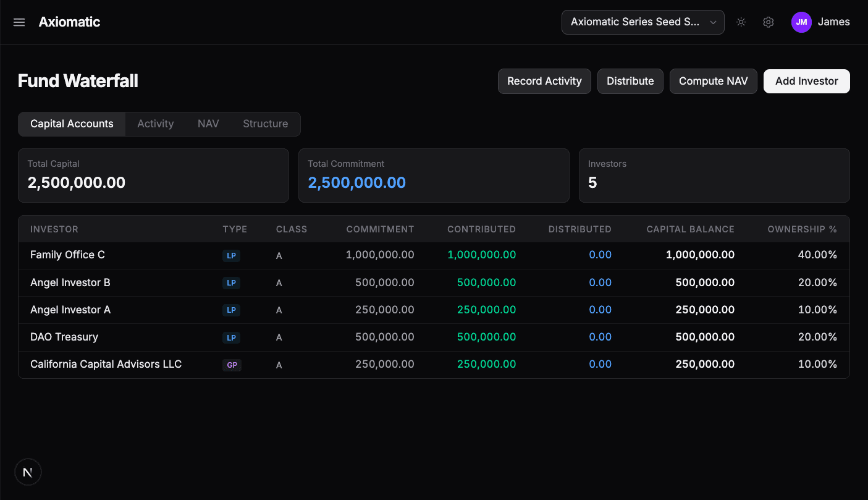Click the JM avatar icon
This screenshot has height=500, width=868.
click(x=801, y=22)
